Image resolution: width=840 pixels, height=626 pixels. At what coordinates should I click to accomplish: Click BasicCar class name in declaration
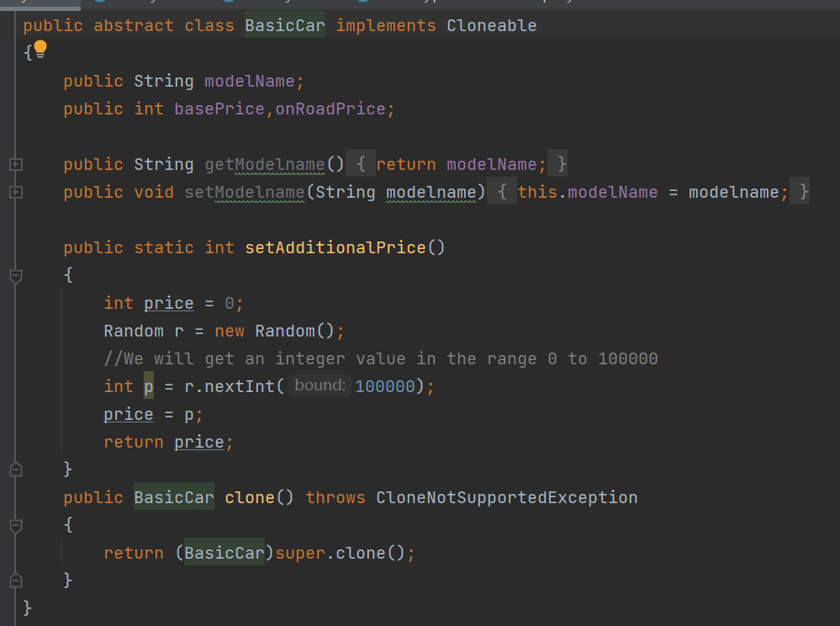coord(284,25)
